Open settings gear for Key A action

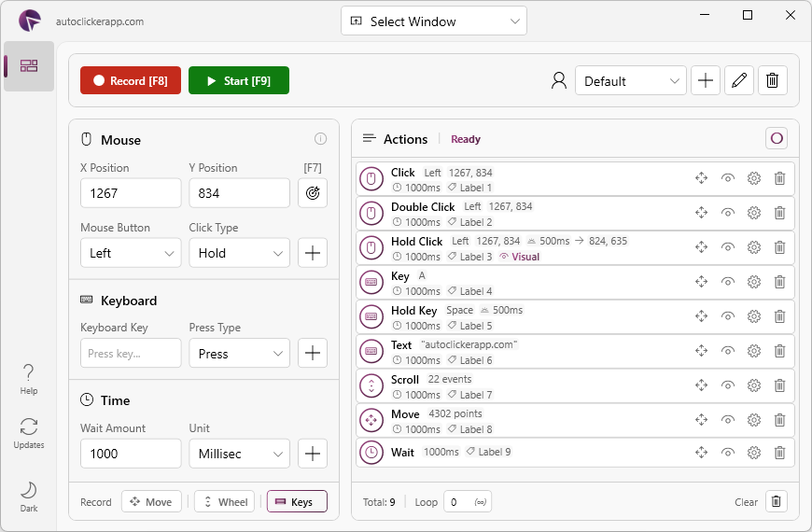(754, 282)
